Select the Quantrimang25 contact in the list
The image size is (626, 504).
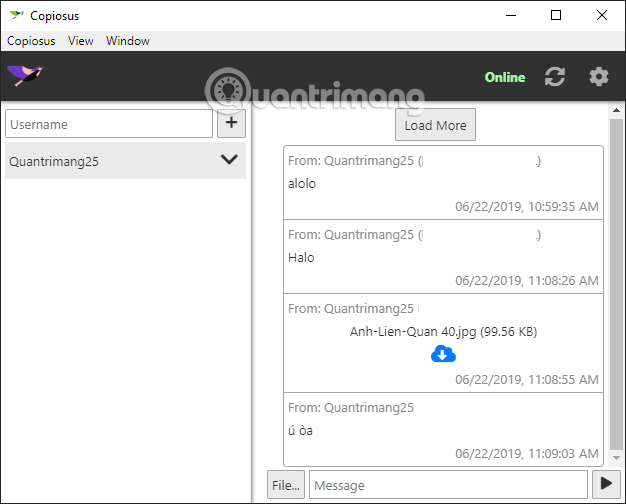[125, 161]
